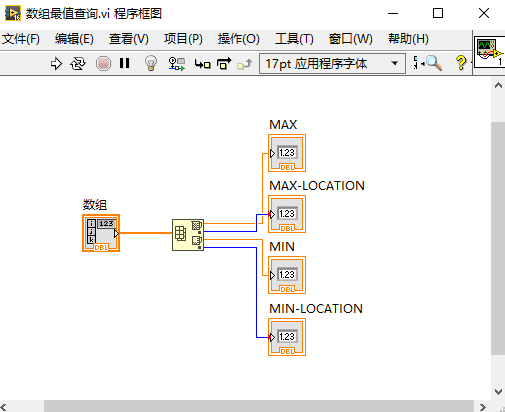Open the 查看(V) menu

(x=129, y=39)
